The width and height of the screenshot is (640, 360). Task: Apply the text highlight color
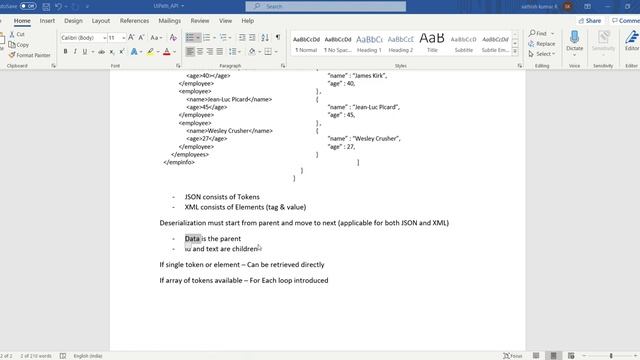151,52
